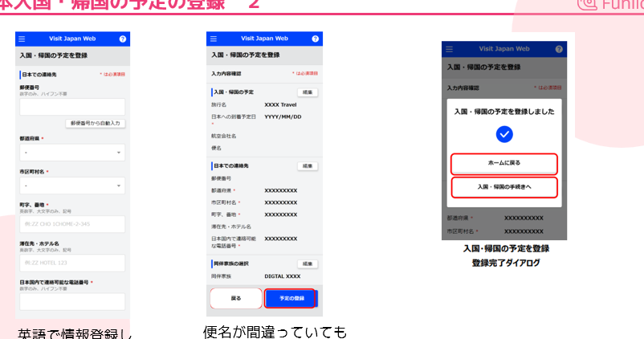Click the blue checkmark icon in completion dialog
This screenshot has height=339, width=644.
point(504,134)
